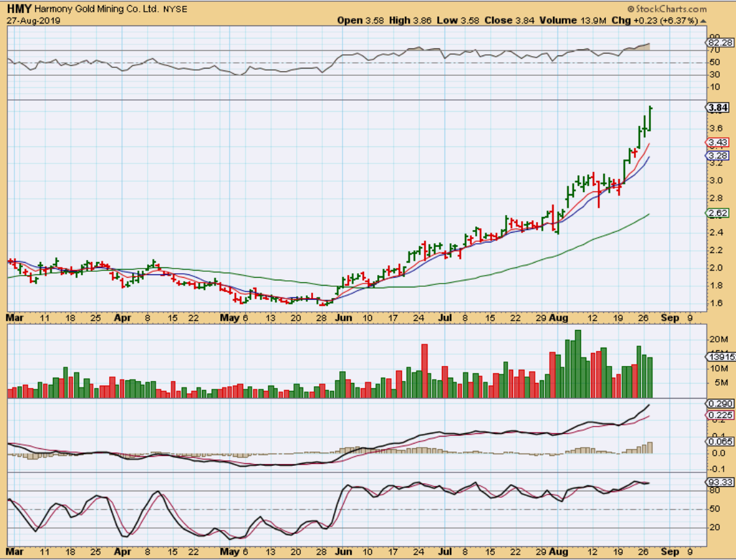736x560 pixels.
Task: Click the 0.225 MACD signal value label
Action: (x=718, y=415)
